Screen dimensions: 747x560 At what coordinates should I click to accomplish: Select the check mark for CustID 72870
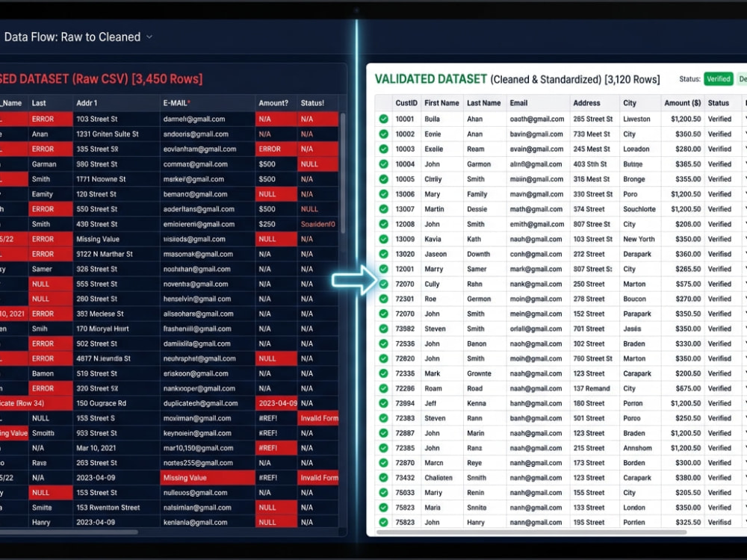[x=383, y=463]
